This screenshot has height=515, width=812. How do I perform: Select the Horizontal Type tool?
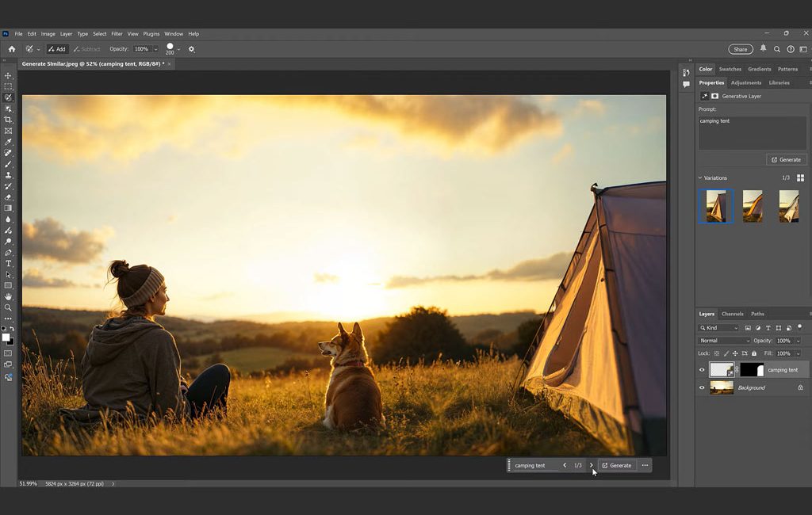tap(8, 263)
